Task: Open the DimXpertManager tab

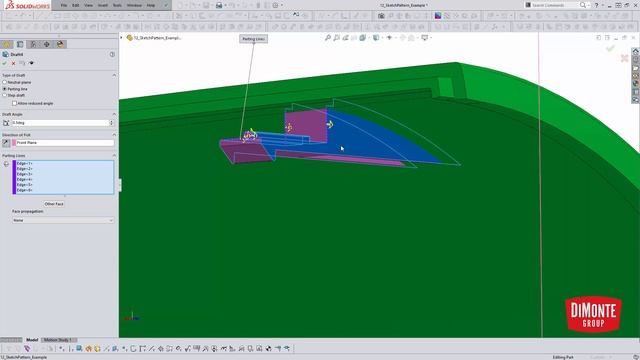Action: click(x=47, y=44)
